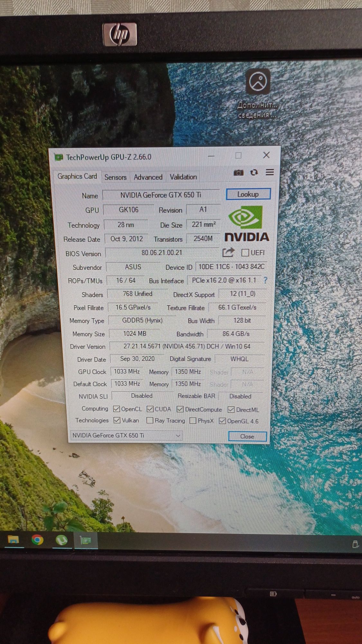
Task: Click the Revision field showing A1
Action: pyautogui.click(x=203, y=210)
